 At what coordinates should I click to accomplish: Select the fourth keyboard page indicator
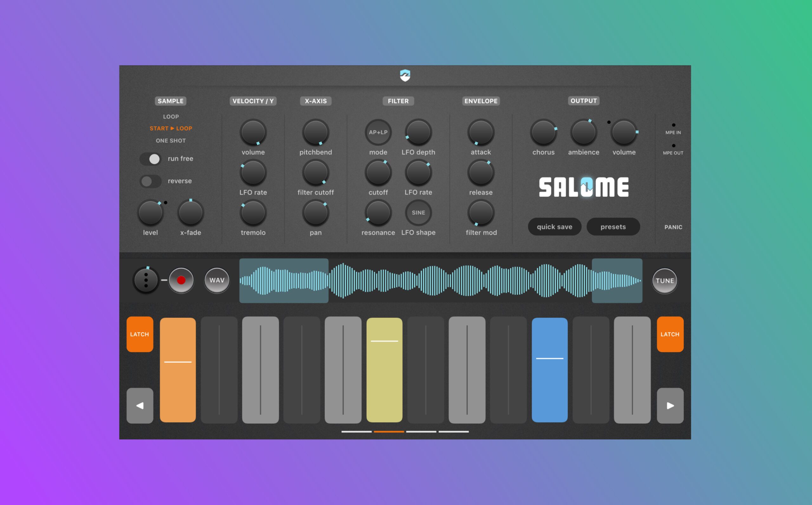tap(454, 432)
